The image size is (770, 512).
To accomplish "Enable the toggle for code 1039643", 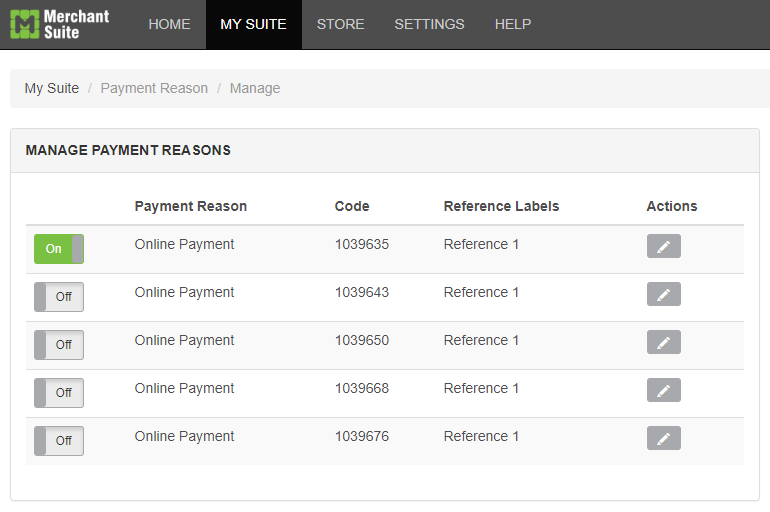I will click(59, 297).
